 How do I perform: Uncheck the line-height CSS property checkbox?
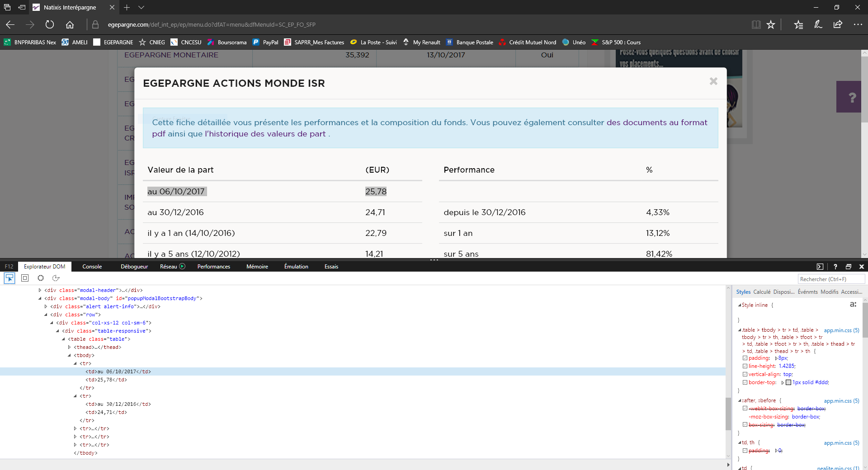[x=745, y=366]
